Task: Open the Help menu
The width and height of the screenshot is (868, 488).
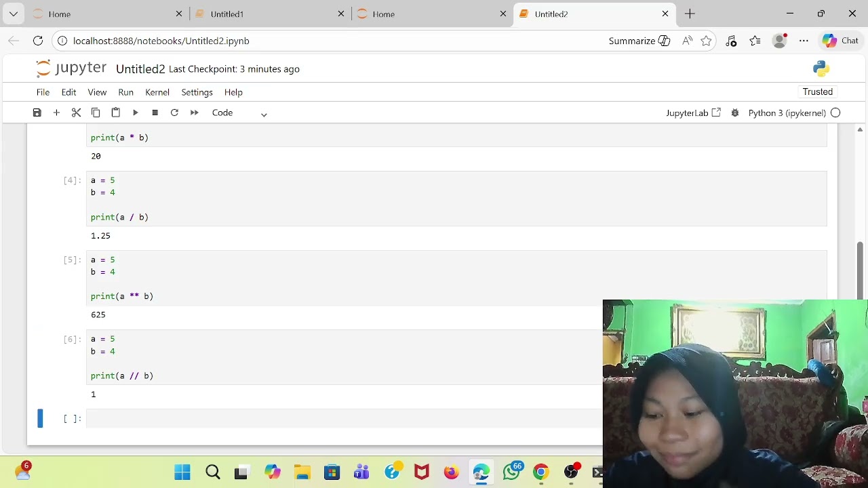Action: coord(233,92)
